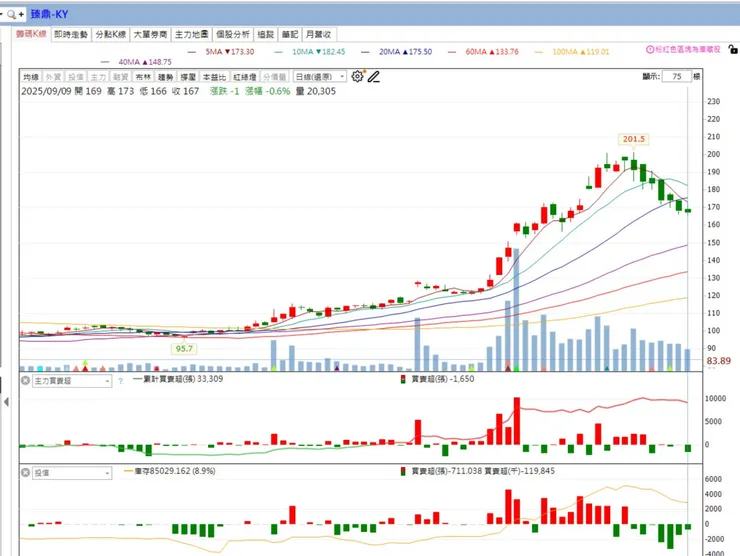
Task: Click the 201.5 high price label
Action: (633, 139)
